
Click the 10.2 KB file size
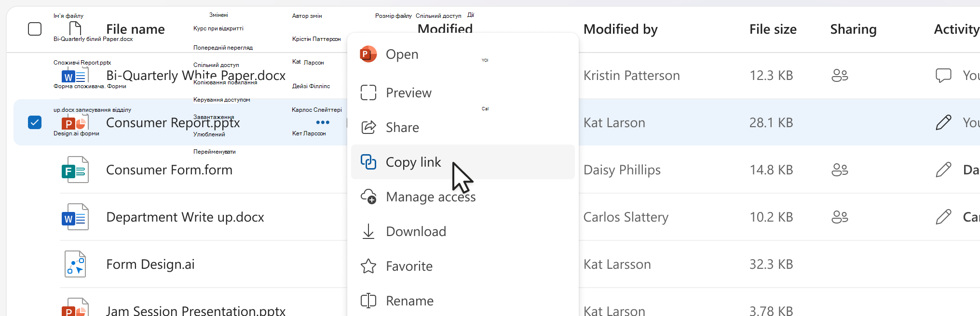[771, 217]
